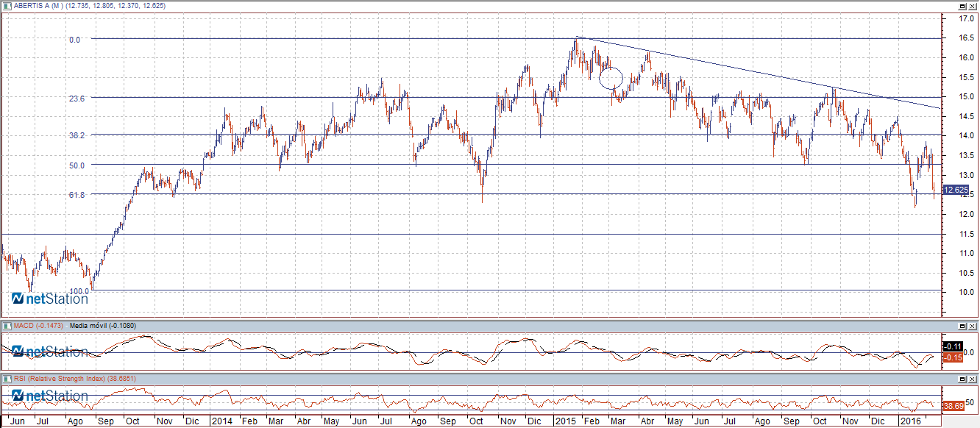Click the 12.625 current price tag
This screenshot has width=980, height=428.
(x=956, y=190)
